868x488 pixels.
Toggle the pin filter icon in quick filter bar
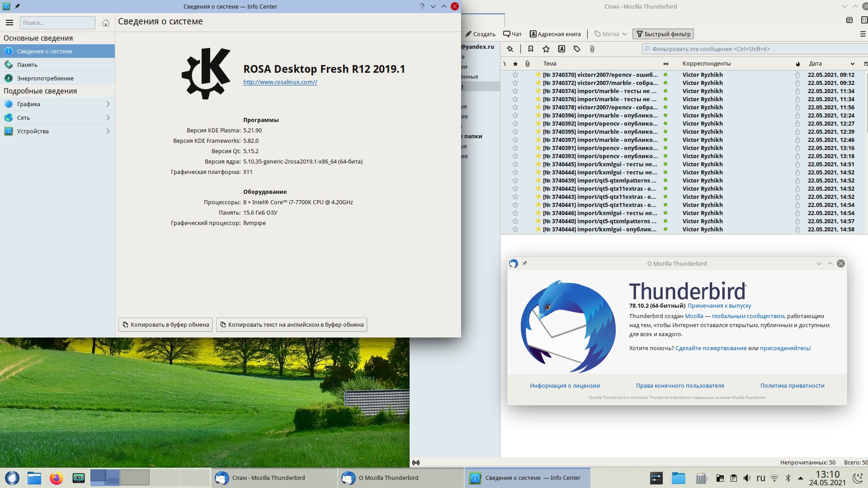click(510, 49)
